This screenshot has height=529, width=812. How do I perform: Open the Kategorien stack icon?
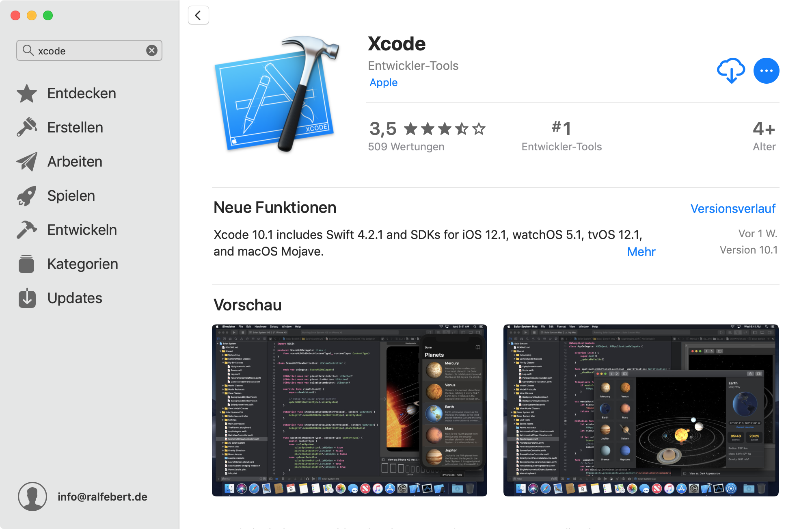[x=27, y=264]
